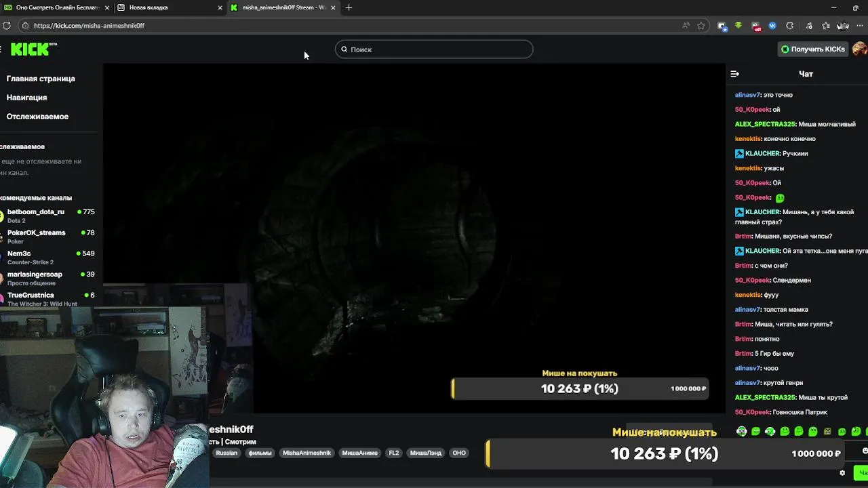The height and width of the screenshot is (488, 868).
Task: Click the 'Russian' stream tag
Action: [x=226, y=453]
